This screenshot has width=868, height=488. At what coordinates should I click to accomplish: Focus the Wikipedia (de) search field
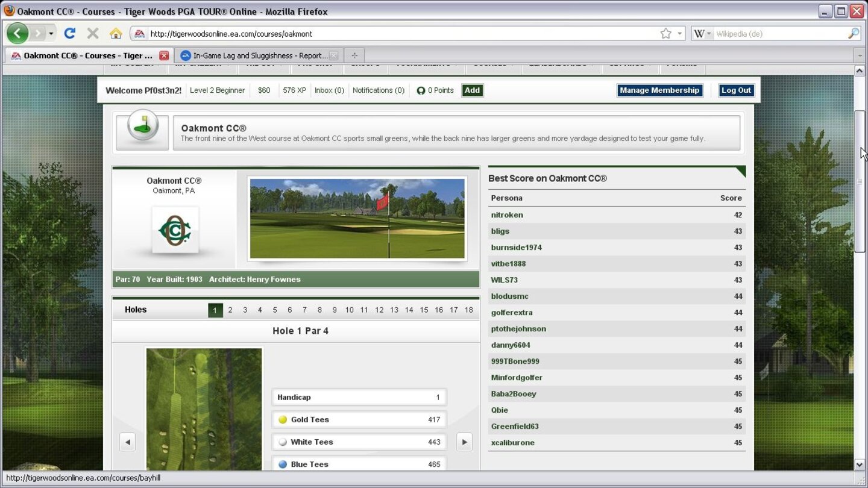pos(780,34)
